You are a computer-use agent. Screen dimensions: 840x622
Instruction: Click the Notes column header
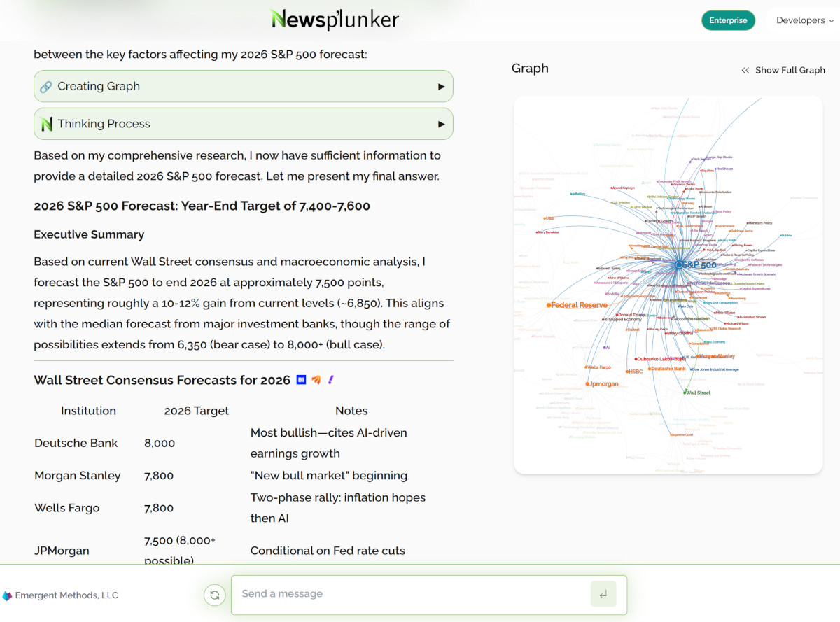point(351,411)
